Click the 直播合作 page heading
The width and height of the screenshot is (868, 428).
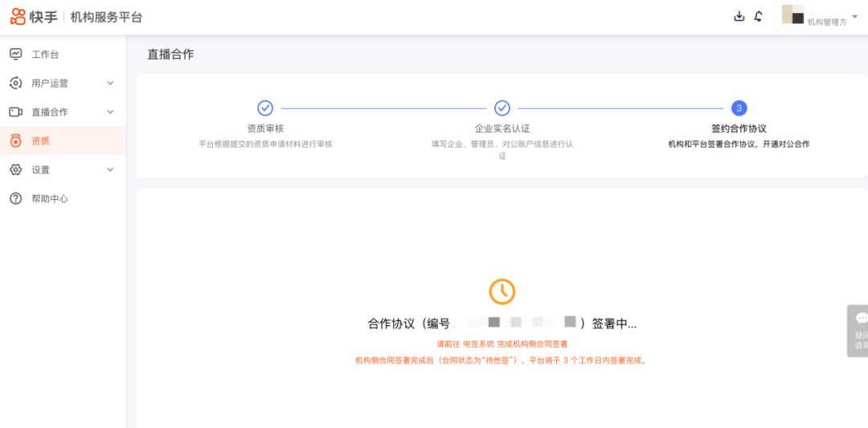click(x=170, y=54)
